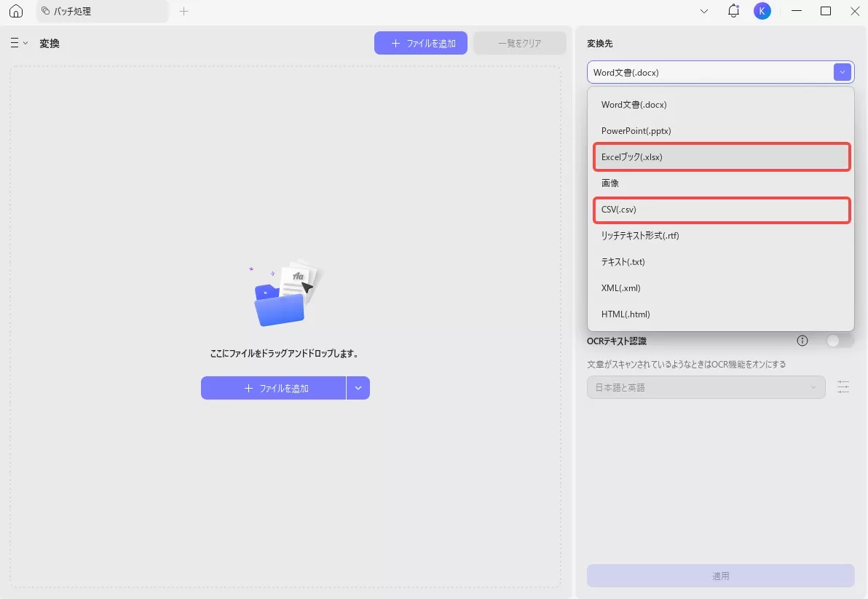
Task: Select CSV(.csv) format
Action: coord(722,210)
